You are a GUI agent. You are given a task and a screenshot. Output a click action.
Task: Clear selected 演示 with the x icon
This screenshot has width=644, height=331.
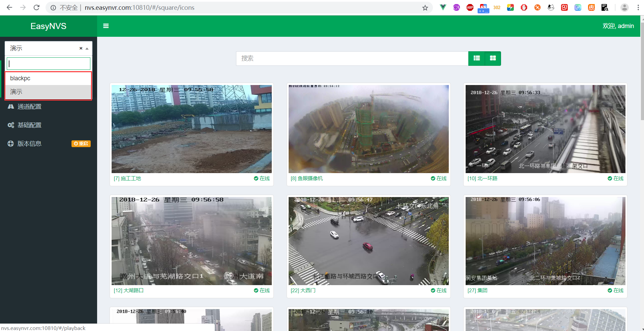point(81,48)
